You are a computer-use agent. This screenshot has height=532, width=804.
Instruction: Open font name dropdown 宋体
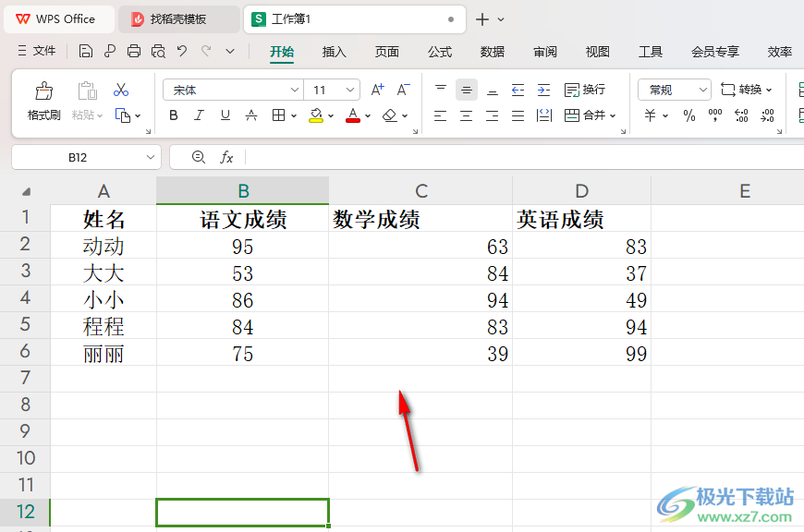[294, 90]
